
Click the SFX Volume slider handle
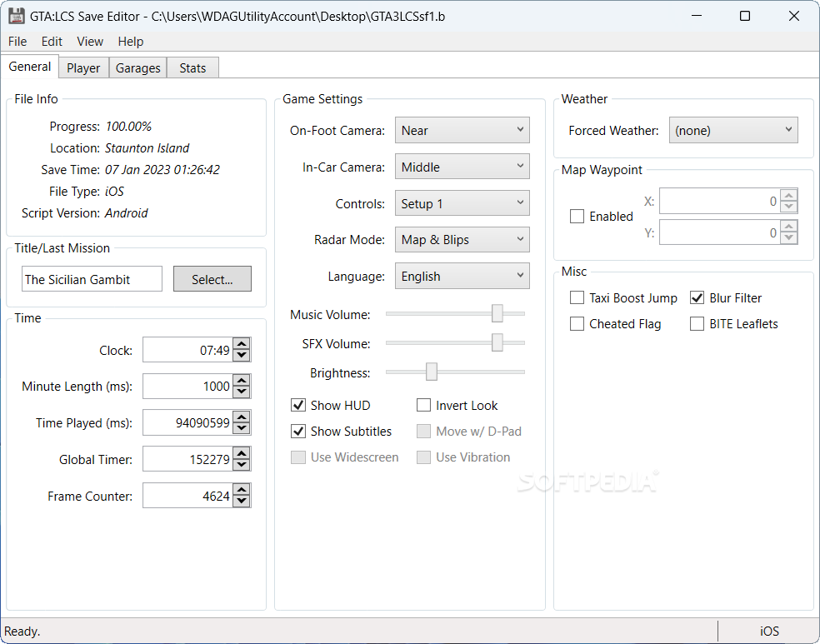point(497,343)
